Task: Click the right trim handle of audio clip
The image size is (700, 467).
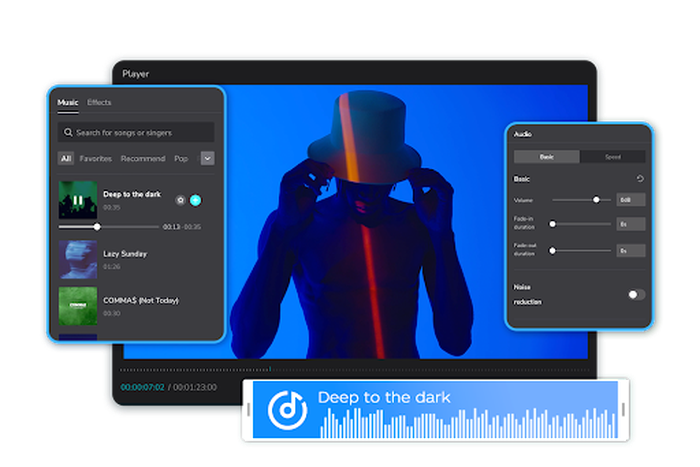Action: 623,410
